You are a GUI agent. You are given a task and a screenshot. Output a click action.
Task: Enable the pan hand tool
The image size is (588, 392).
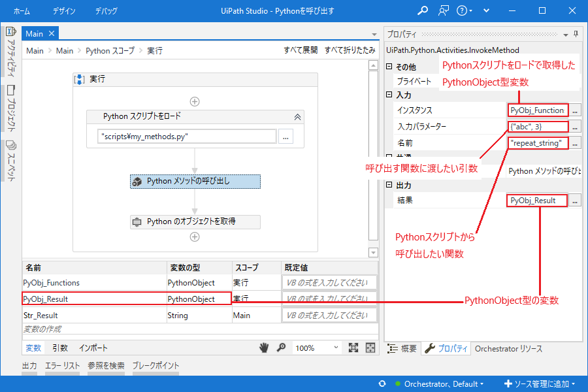pos(264,348)
